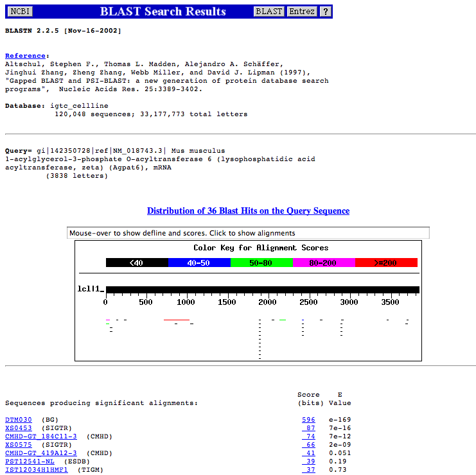476x475 pixels.
Task: Open Distribution of 36 Blast Hits link
Action: tap(248, 211)
